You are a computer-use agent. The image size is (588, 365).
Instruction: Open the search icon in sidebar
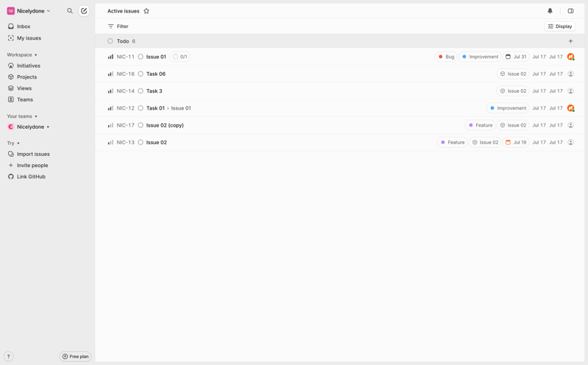[x=70, y=11]
